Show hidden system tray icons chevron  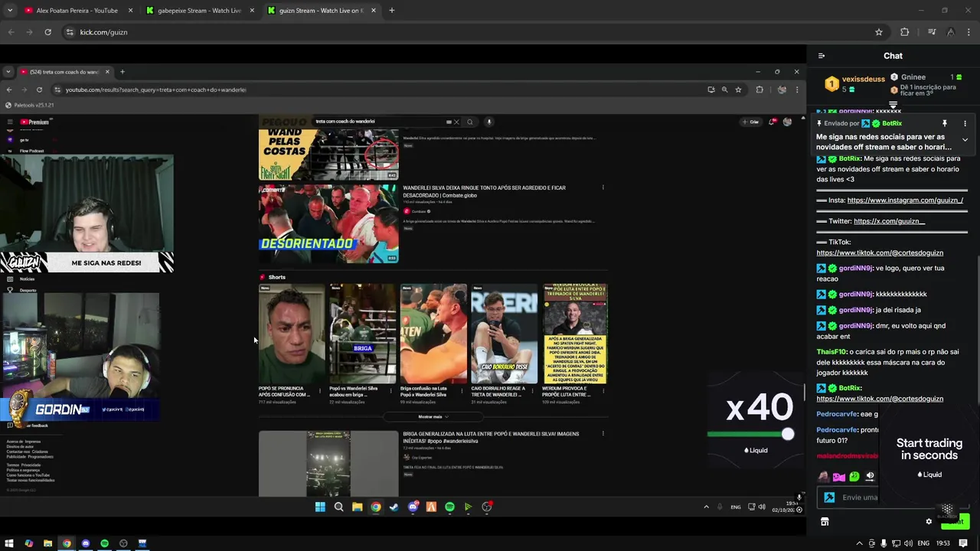859,543
